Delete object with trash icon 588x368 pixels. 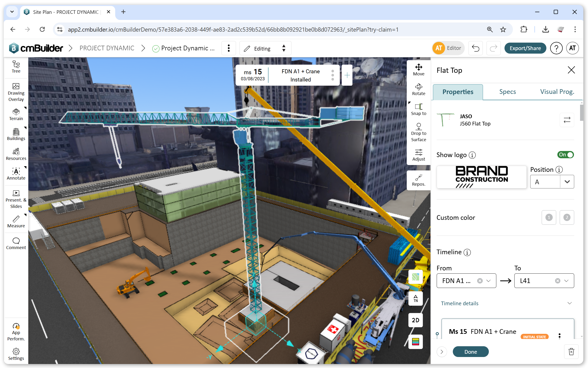pyautogui.click(x=571, y=352)
